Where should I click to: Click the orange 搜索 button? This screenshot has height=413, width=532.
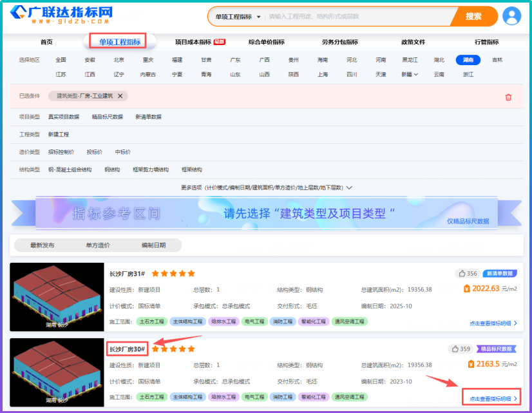[473, 16]
